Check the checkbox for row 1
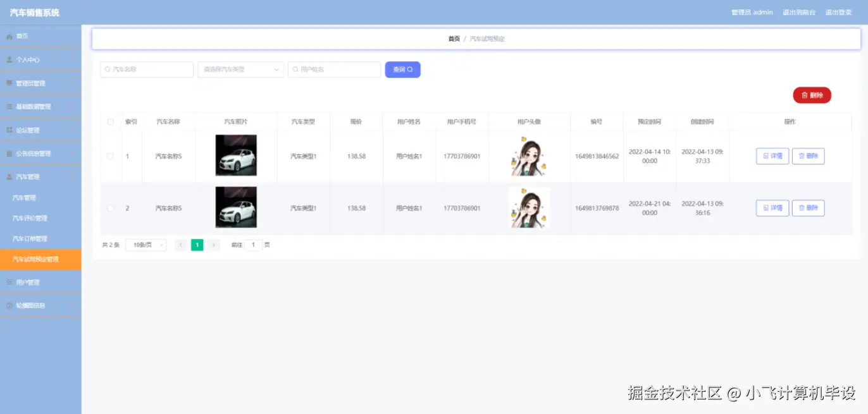This screenshot has width=868, height=414. [111, 156]
